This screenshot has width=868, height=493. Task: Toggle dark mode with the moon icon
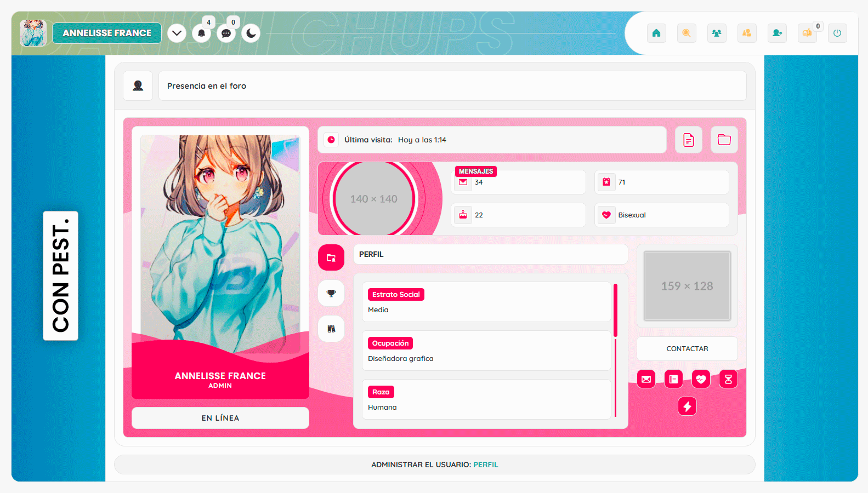(251, 33)
